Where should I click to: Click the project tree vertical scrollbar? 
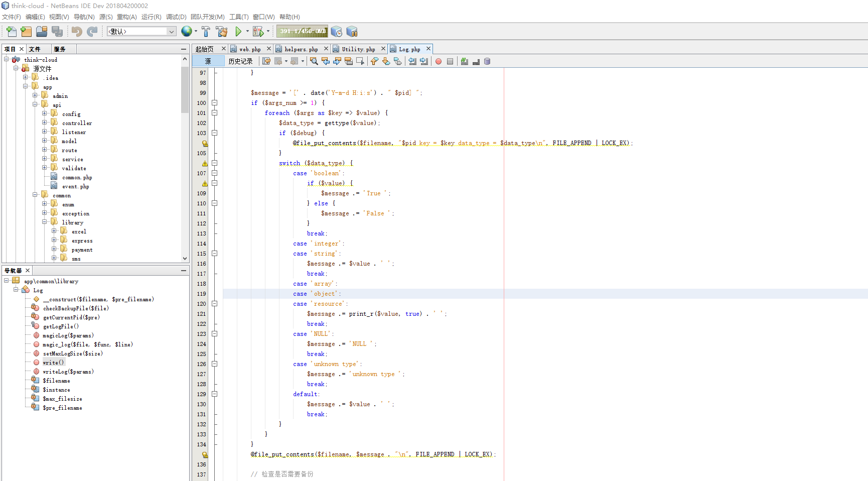[x=185, y=158]
